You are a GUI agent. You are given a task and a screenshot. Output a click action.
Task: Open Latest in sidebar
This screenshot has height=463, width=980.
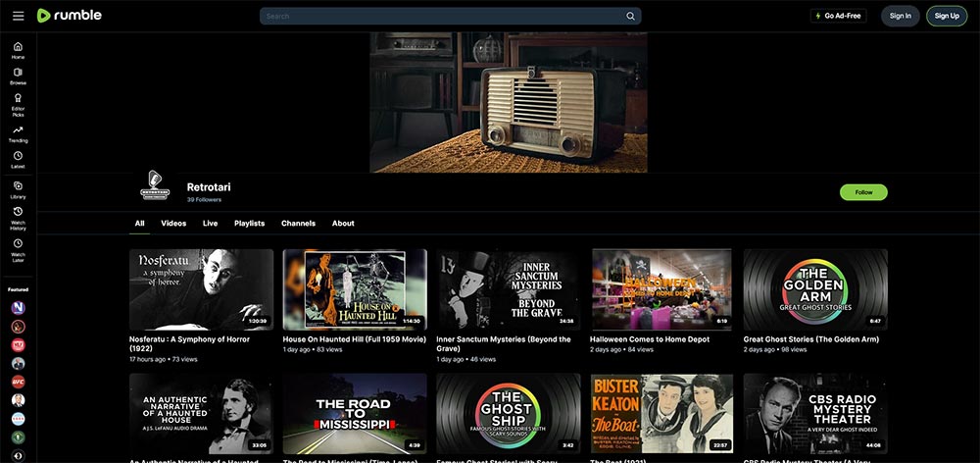18,160
